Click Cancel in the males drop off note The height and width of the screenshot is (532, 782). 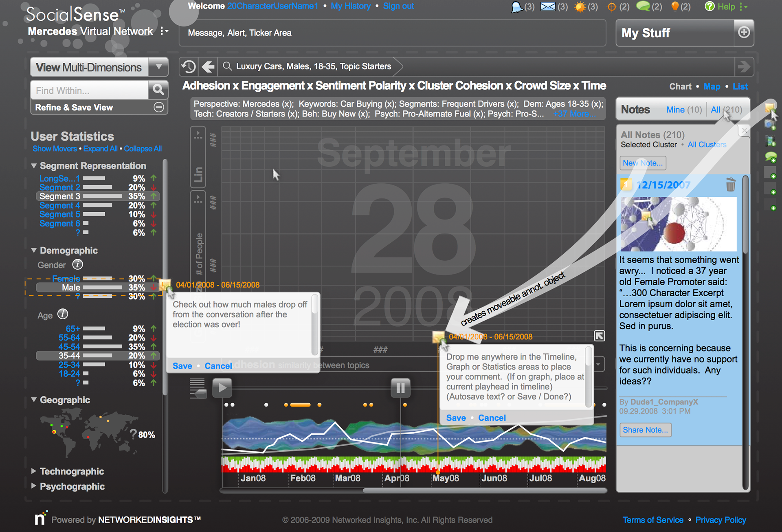(218, 366)
